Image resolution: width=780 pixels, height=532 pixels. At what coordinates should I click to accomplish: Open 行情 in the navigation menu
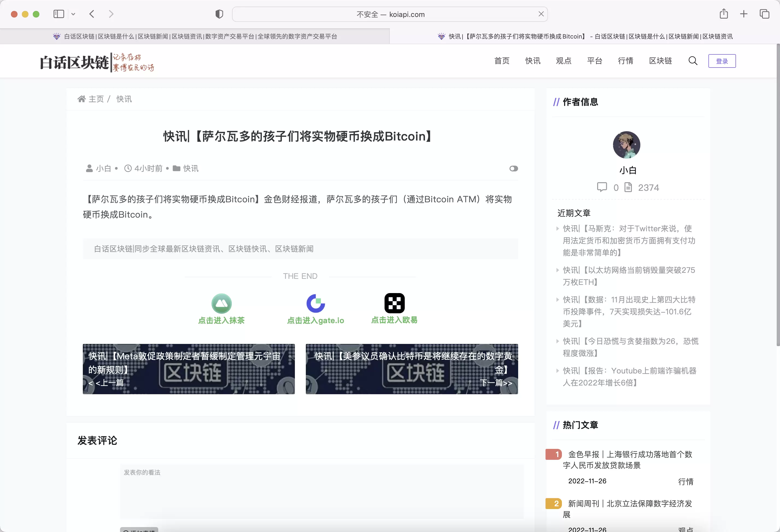click(x=625, y=61)
